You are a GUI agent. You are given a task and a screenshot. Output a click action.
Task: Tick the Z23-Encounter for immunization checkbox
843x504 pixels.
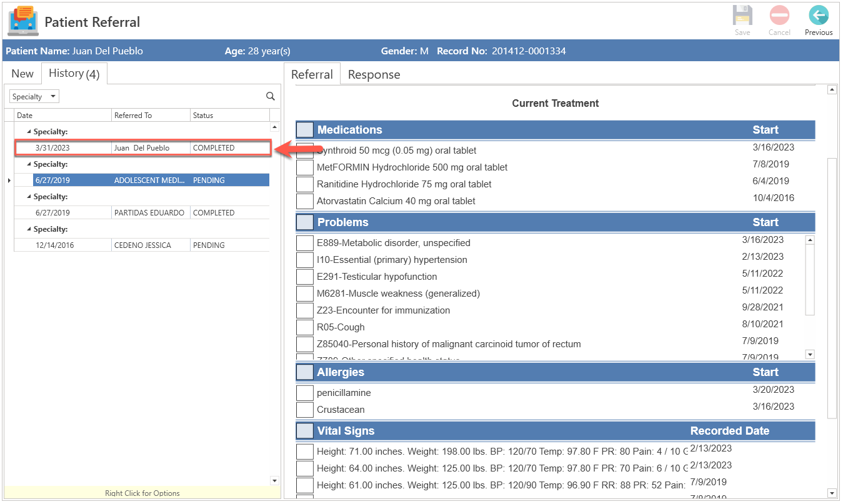(304, 310)
